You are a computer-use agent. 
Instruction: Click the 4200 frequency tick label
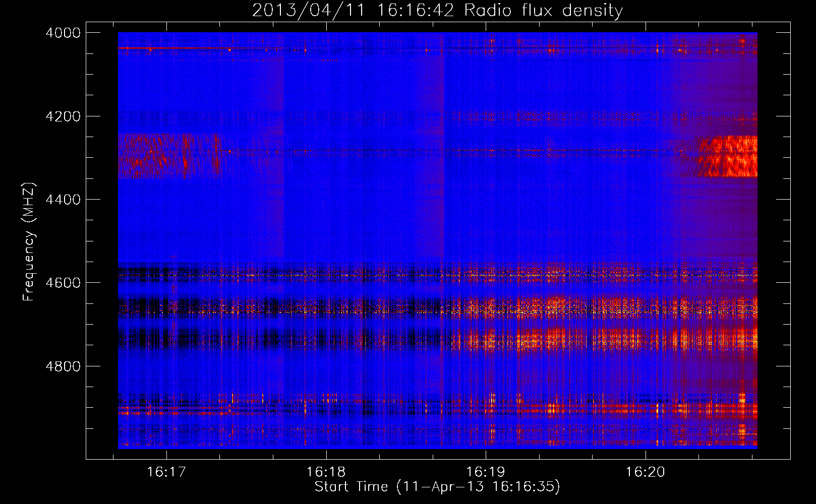[x=63, y=116]
